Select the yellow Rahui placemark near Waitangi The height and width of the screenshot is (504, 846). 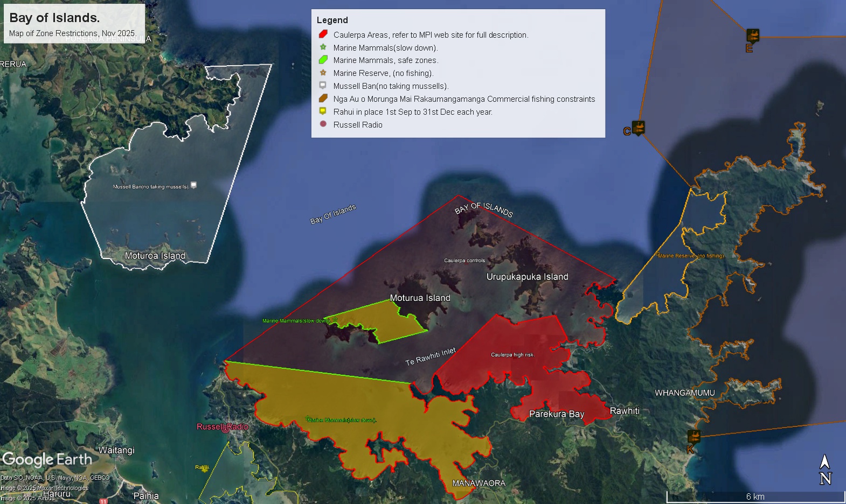coord(205,468)
